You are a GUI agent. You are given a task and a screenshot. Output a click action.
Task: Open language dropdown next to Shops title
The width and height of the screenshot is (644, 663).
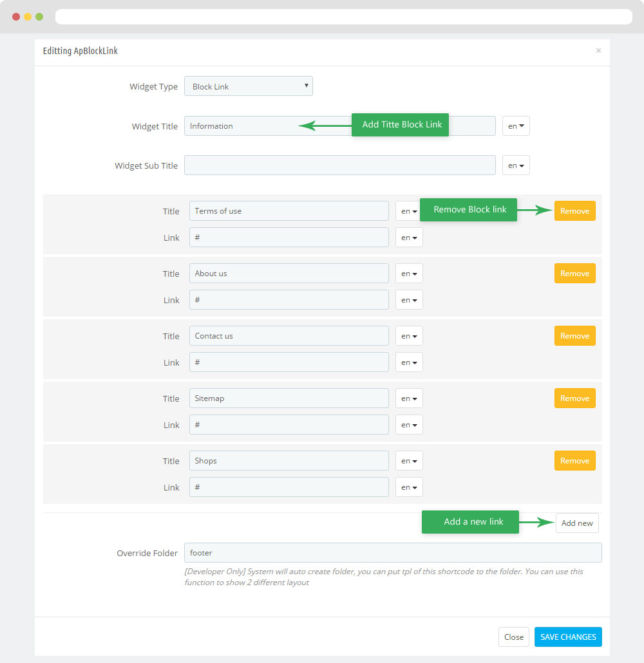(x=409, y=461)
